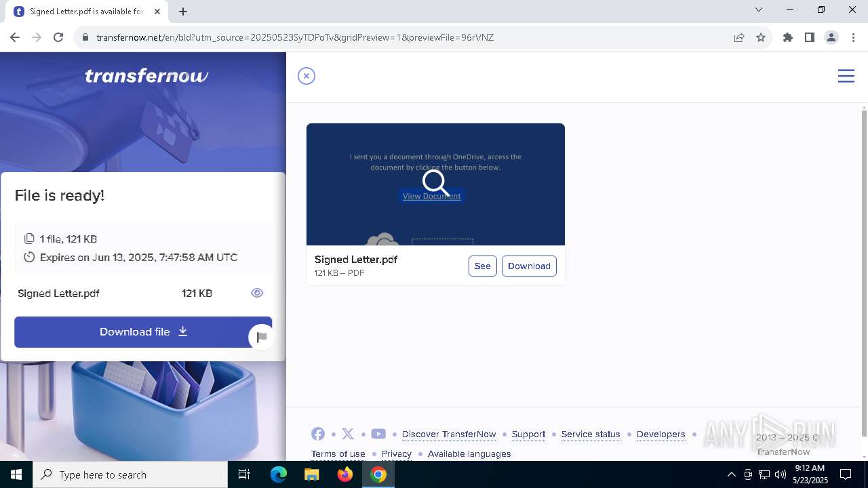Viewport: 868px width, 488px height.
Task: Open the network icon in system tray
Action: coord(764,474)
